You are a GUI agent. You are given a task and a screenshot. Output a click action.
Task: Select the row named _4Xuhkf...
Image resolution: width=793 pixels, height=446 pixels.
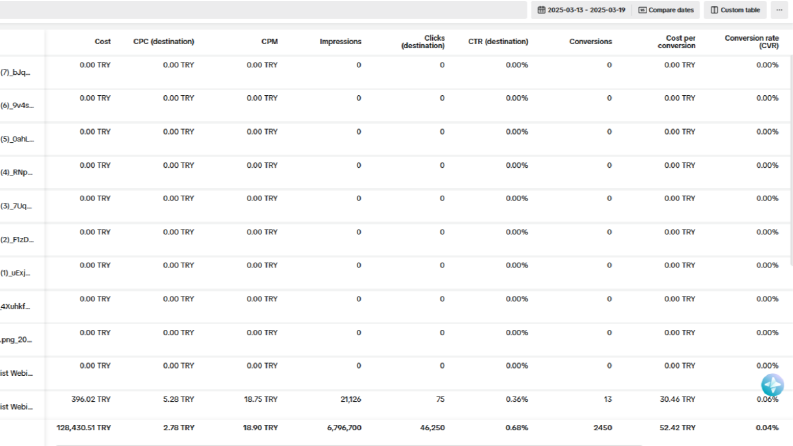[15, 306]
